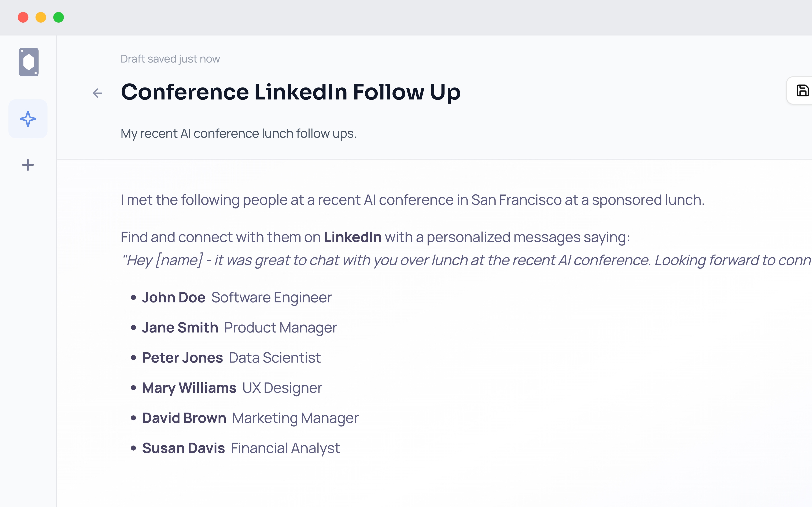Click the Jane Smith list item
812x507 pixels.
coord(239,328)
